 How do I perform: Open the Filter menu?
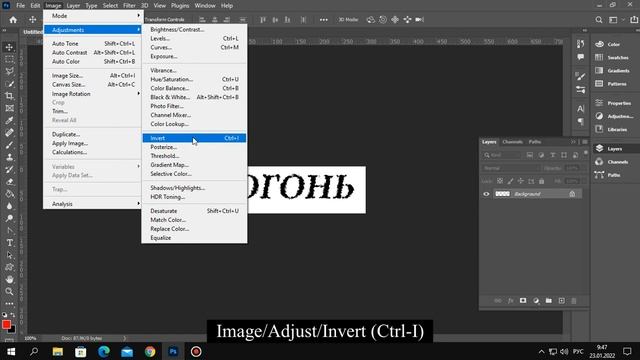[129, 6]
